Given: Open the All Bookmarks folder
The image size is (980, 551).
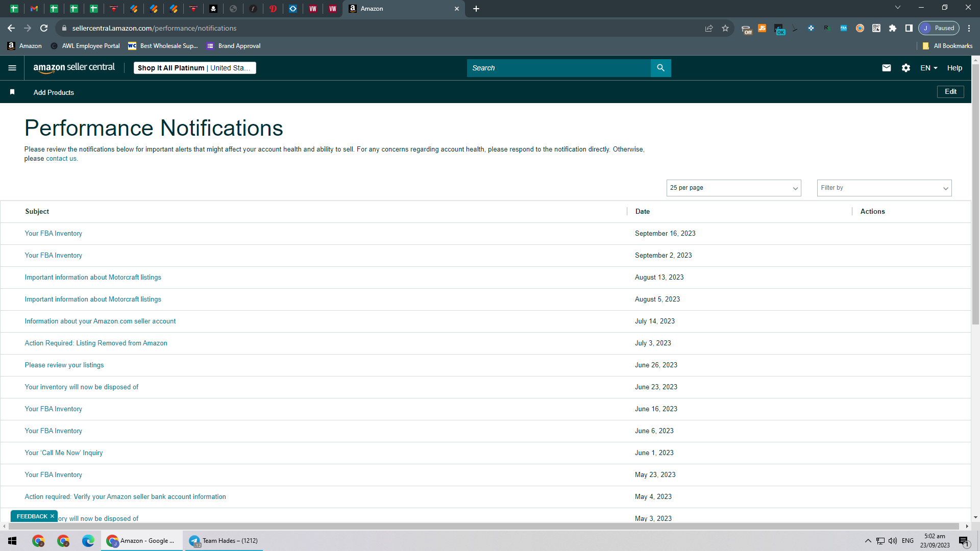Looking at the screenshot, I should 947,46.
